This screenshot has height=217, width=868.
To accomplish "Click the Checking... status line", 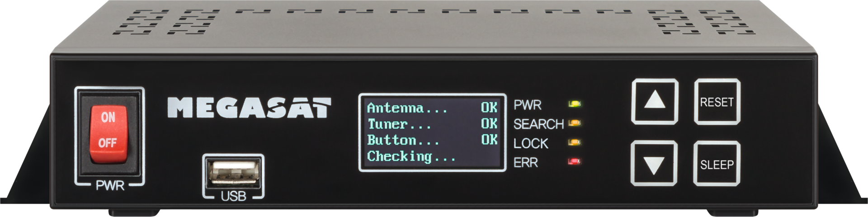I will [411, 157].
